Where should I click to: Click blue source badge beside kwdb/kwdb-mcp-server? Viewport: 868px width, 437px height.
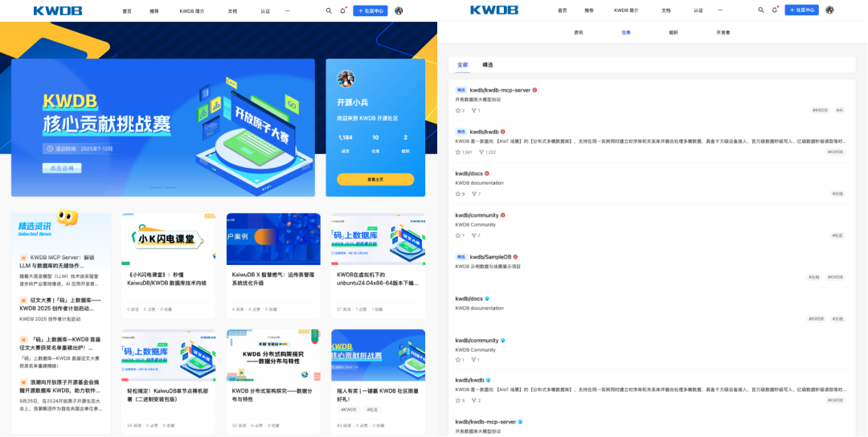click(520, 422)
